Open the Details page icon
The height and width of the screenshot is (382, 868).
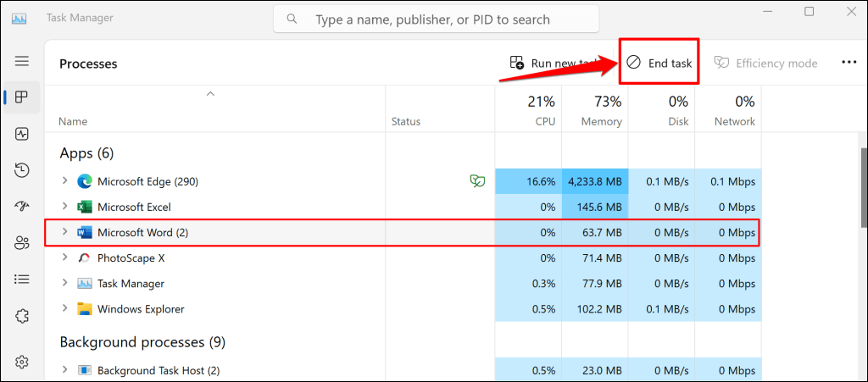[x=22, y=279]
